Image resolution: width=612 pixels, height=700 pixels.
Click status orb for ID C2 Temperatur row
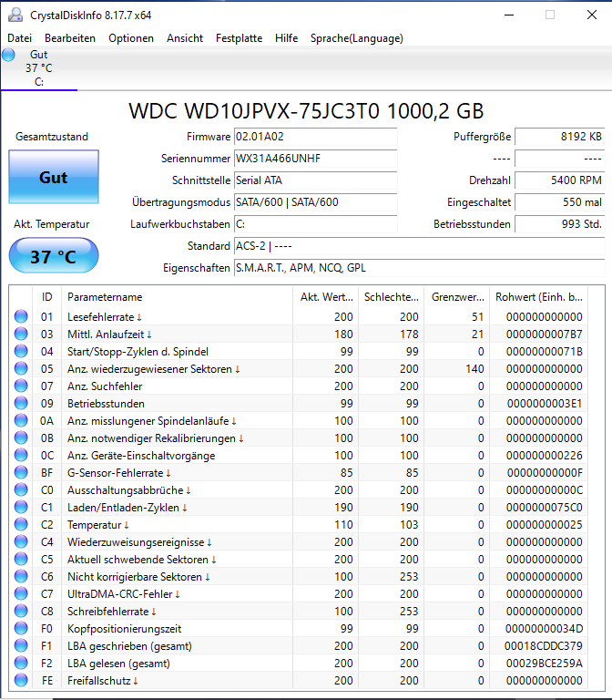[21, 525]
